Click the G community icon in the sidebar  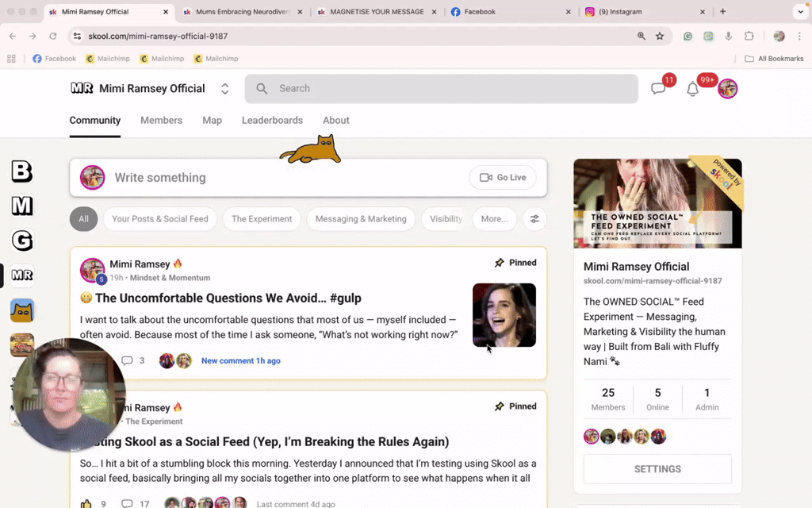21,241
